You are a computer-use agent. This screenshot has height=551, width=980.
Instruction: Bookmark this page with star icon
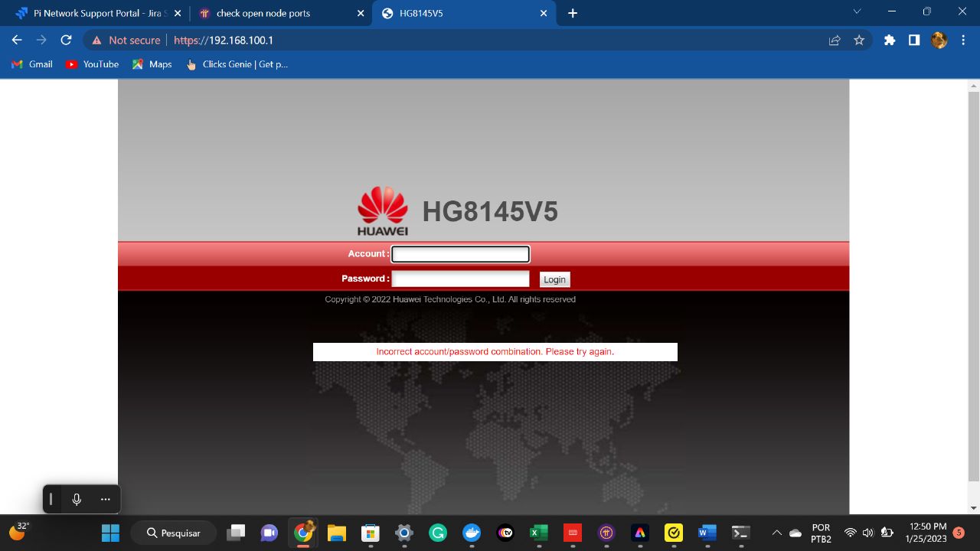click(x=859, y=40)
